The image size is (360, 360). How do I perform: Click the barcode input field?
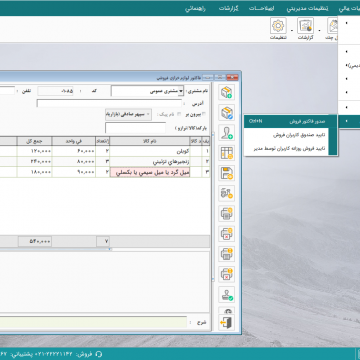[x=135, y=128]
